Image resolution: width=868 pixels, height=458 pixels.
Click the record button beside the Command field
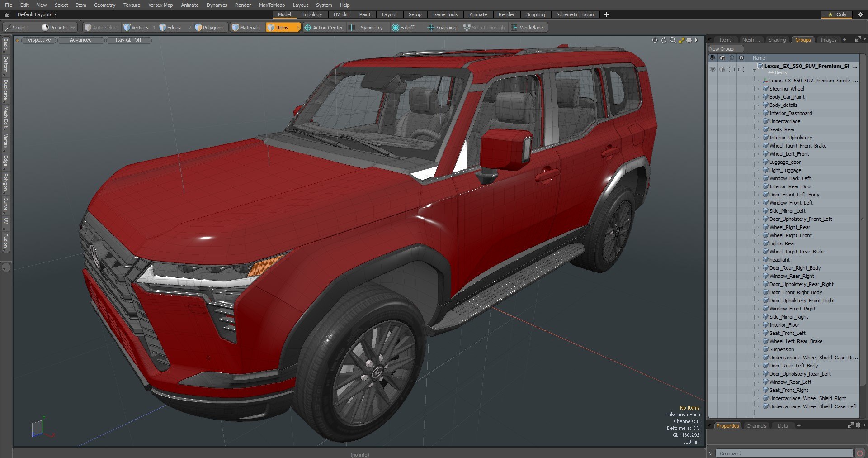(859, 453)
